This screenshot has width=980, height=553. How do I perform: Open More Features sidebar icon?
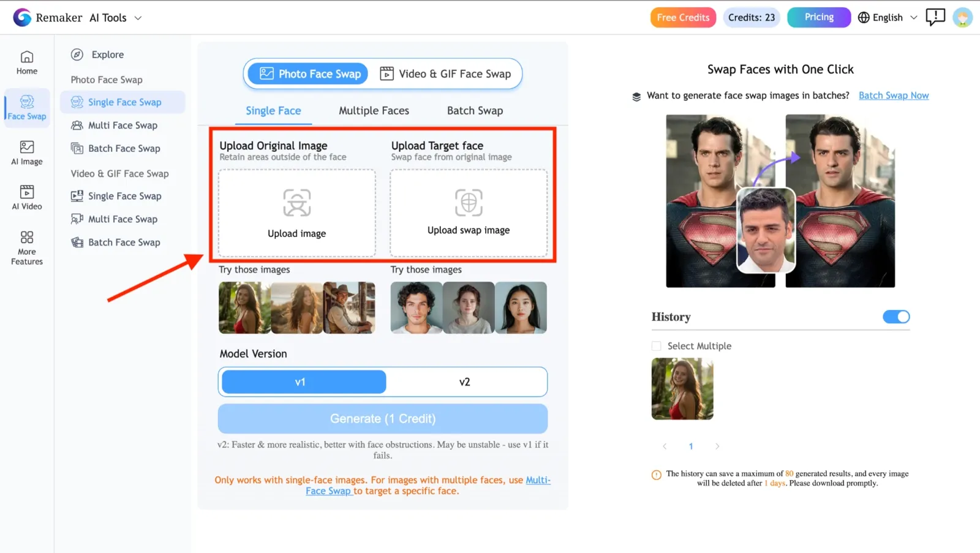(27, 248)
